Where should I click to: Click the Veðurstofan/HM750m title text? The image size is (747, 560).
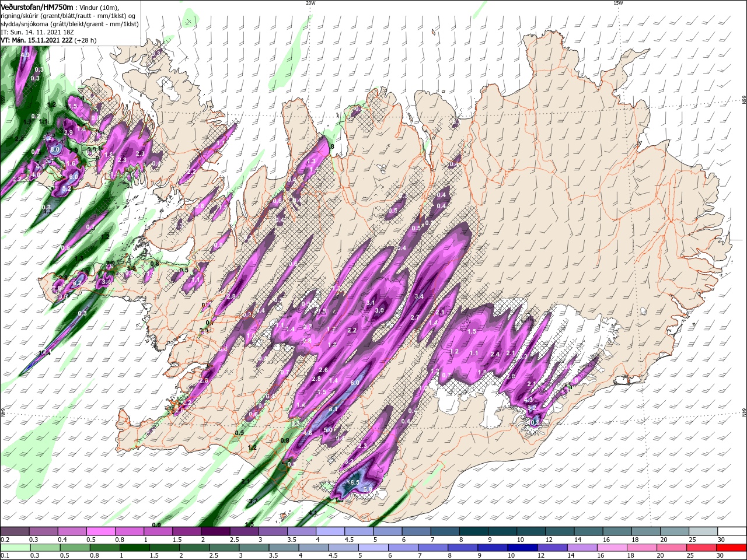tap(37, 6)
